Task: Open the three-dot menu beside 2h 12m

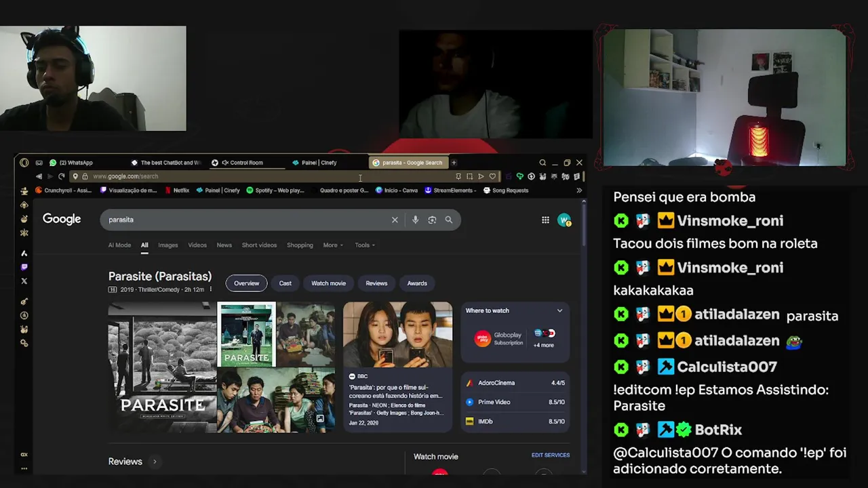Action: pyautogui.click(x=210, y=289)
